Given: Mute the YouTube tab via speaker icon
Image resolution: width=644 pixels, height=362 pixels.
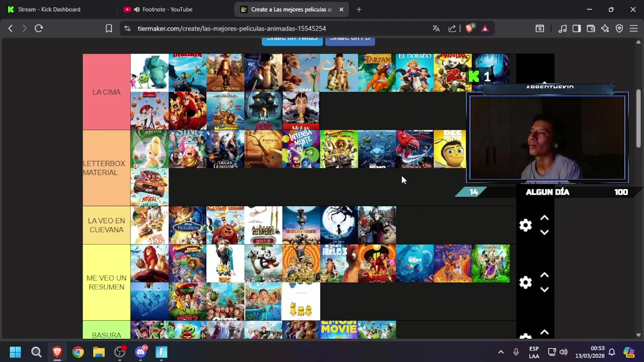Looking at the screenshot, I should click(137, 10).
